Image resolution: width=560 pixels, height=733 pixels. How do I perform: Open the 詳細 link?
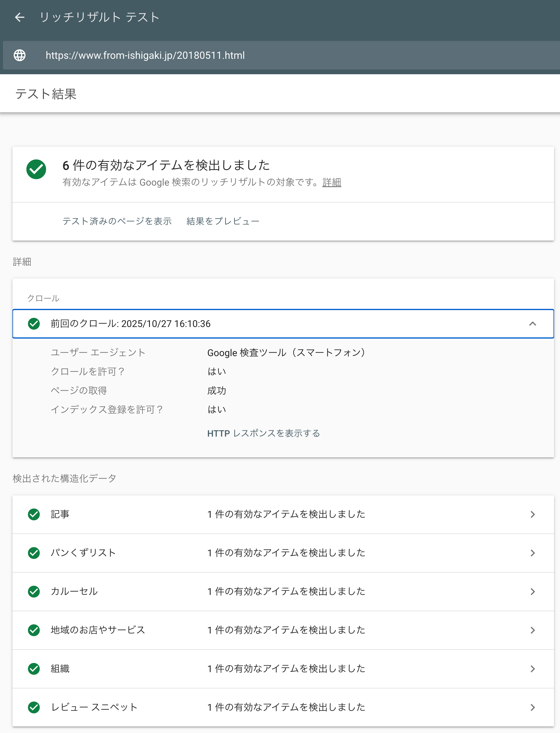pyautogui.click(x=332, y=183)
